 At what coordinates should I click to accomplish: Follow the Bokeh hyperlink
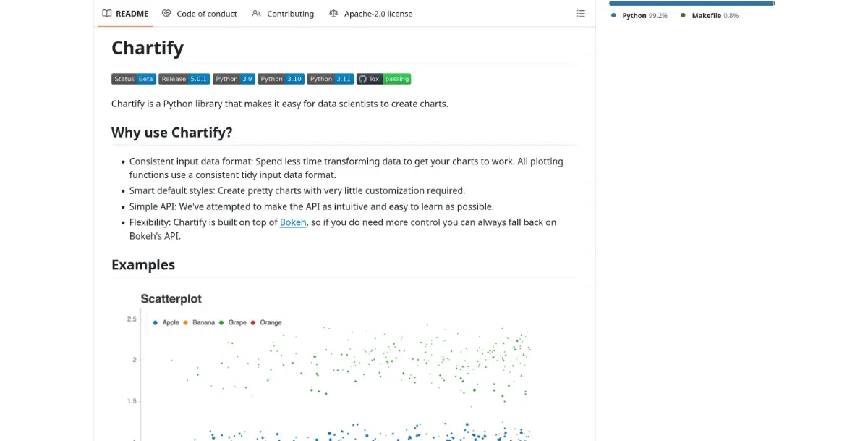[x=293, y=222]
